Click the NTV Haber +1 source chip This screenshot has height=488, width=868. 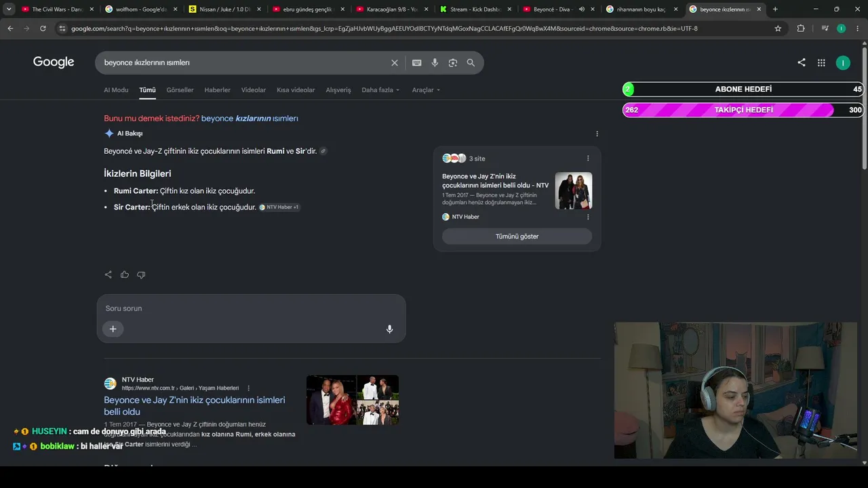279,207
